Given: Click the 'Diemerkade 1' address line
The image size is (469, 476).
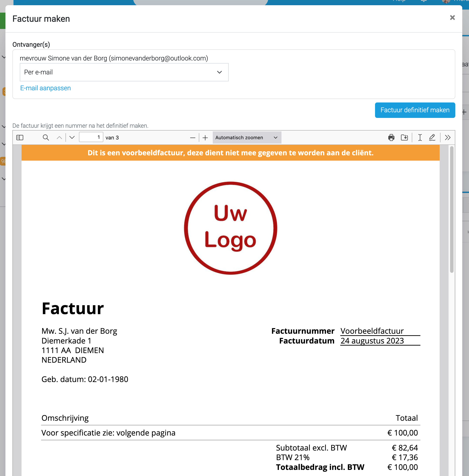Looking at the screenshot, I should point(66,341).
